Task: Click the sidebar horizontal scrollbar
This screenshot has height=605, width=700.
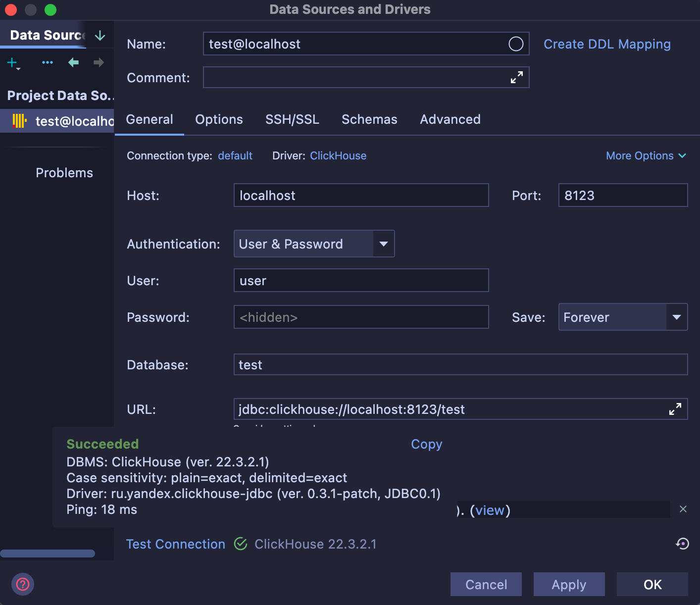Action: (48, 554)
